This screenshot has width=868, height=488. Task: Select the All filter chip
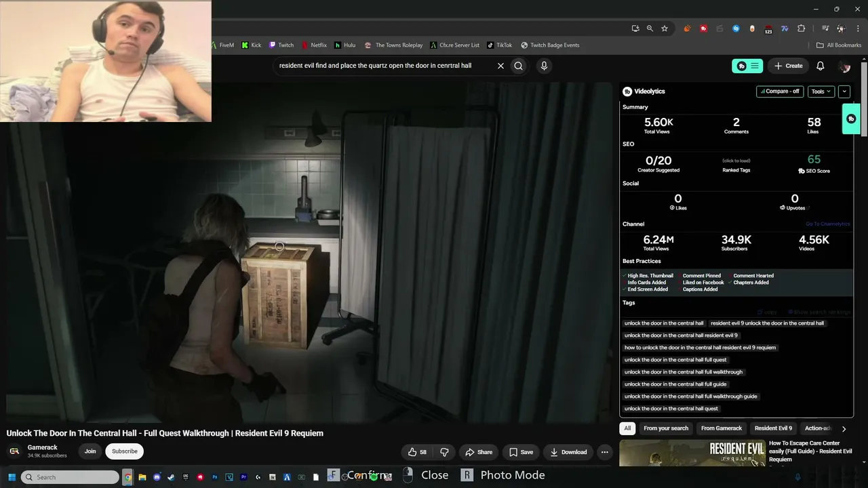pos(627,428)
